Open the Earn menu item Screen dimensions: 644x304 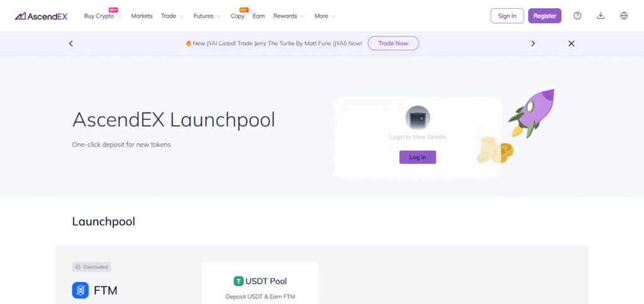click(x=258, y=16)
